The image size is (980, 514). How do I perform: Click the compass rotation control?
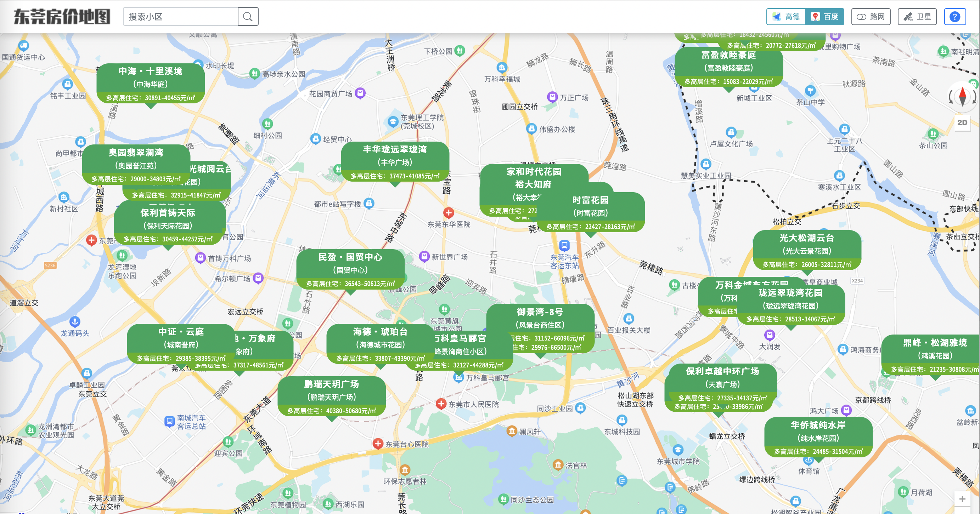(x=962, y=97)
